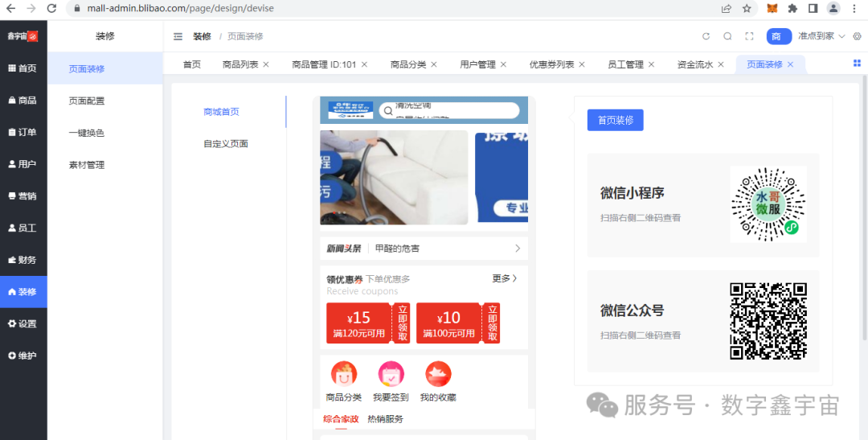
Task: Click the blue 商 badge
Action: pos(779,36)
